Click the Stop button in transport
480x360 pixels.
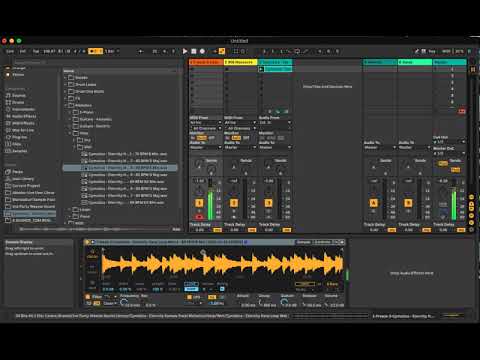[194, 51]
